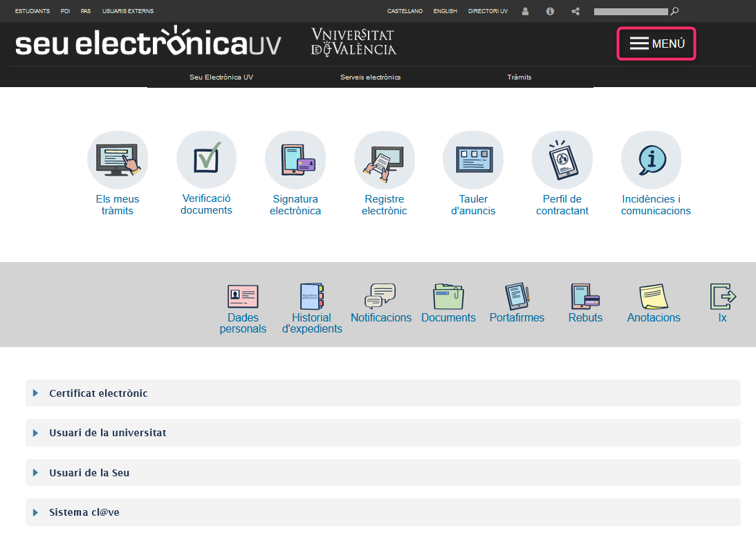Viewport: 756px width, 542px height.
Task: Click the Notificacions text link
Action: 381,317
